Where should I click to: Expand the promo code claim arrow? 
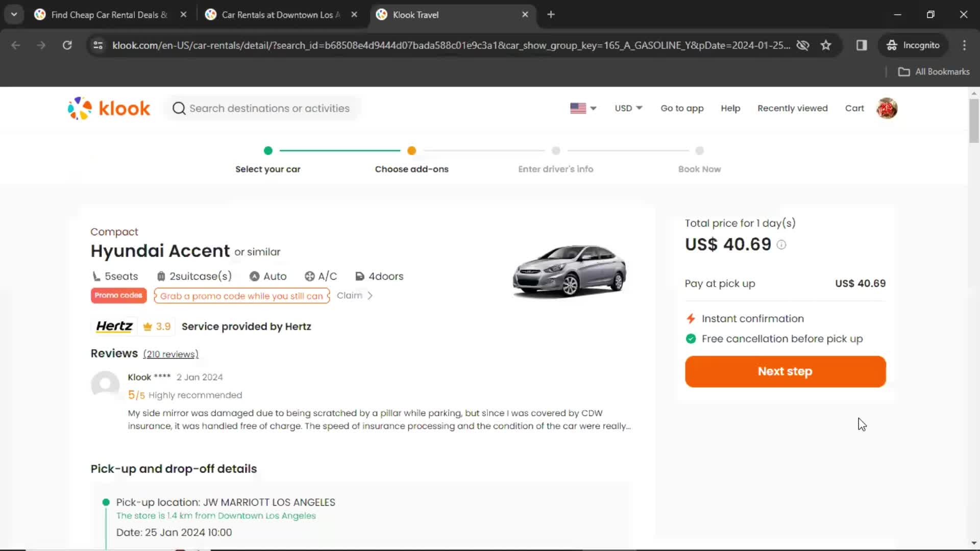[370, 295]
